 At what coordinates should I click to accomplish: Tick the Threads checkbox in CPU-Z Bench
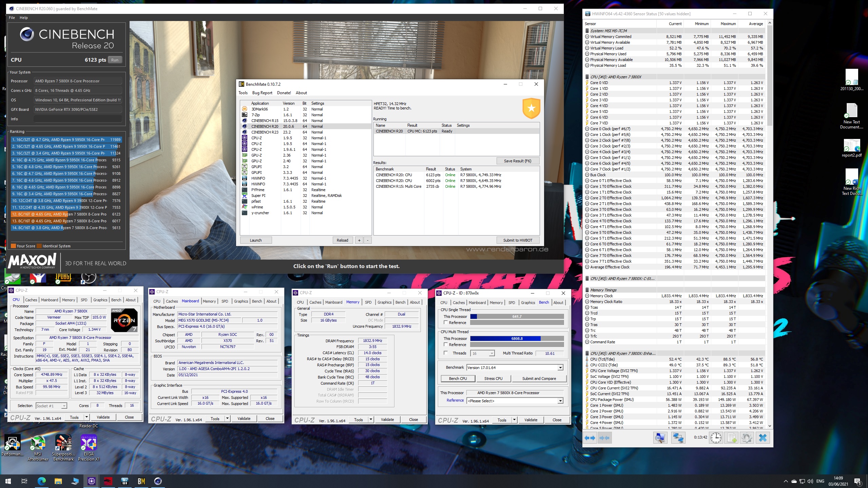click(x=446, y=353)
